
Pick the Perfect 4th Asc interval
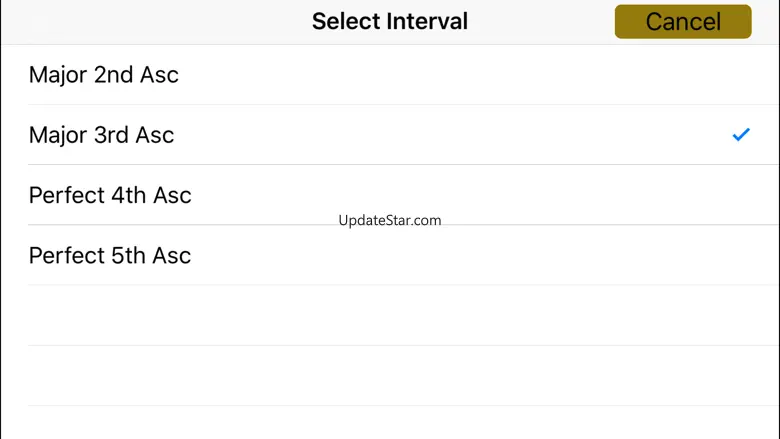110,195
